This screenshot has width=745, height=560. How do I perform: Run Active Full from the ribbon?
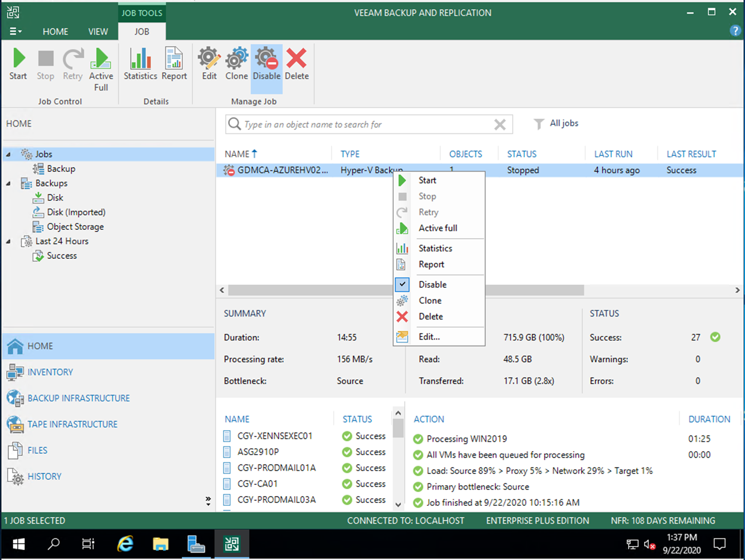101,69
